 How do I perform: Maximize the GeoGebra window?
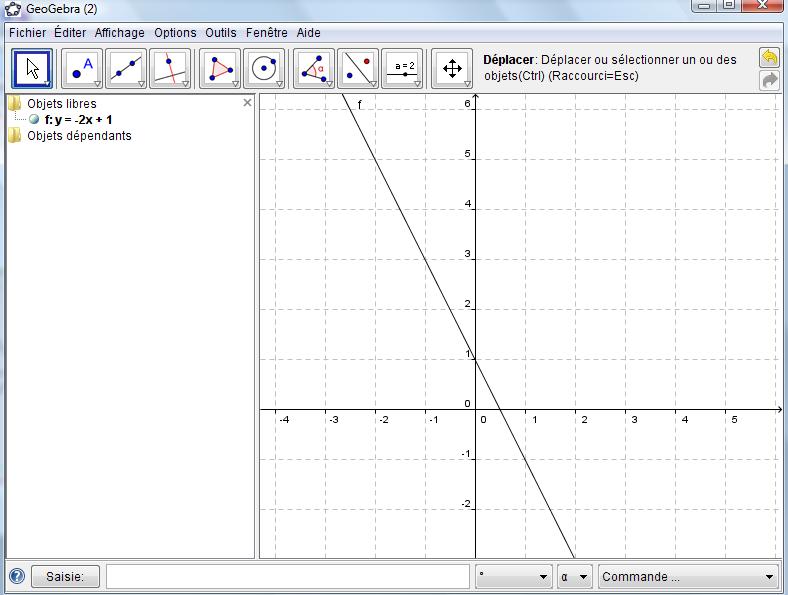tap(729, 6)
